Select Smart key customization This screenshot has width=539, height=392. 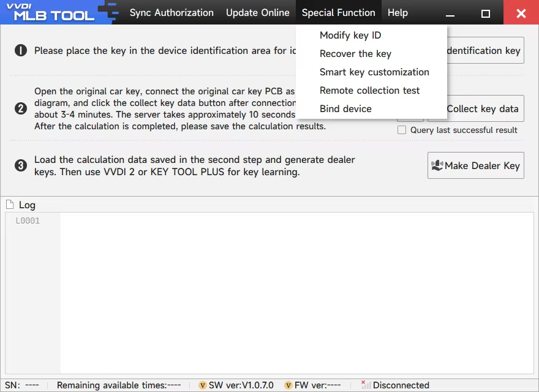pos(374,72)
